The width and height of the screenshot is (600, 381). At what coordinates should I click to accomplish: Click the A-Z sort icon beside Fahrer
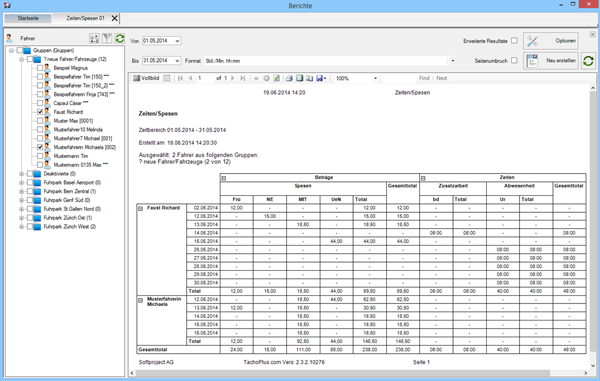click(94, 38)
